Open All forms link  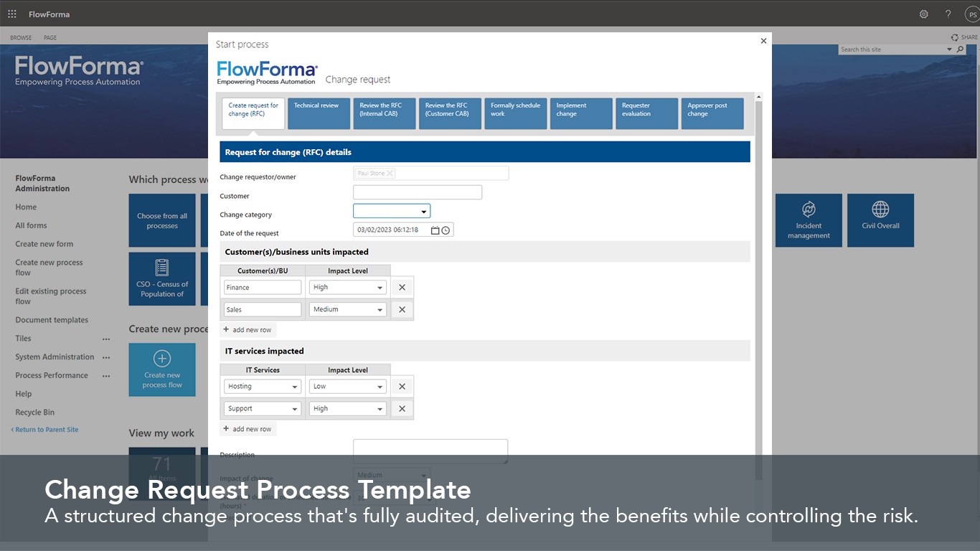point(31,225)
